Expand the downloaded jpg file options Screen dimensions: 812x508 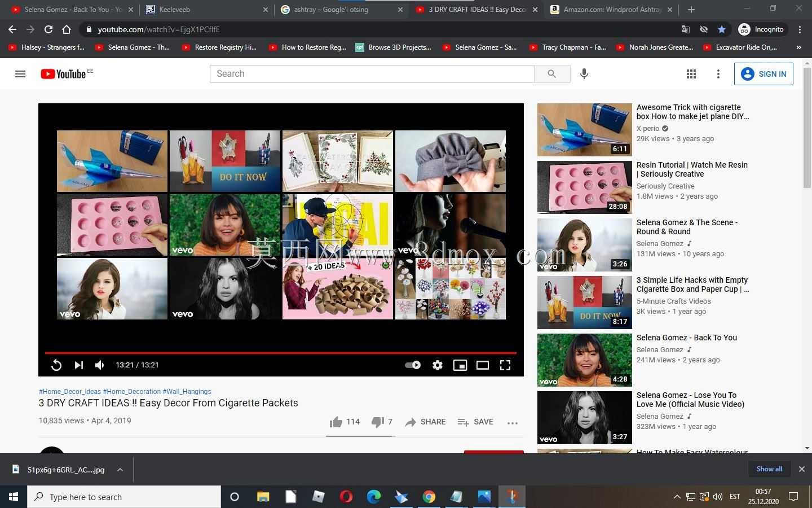[120, 470]
